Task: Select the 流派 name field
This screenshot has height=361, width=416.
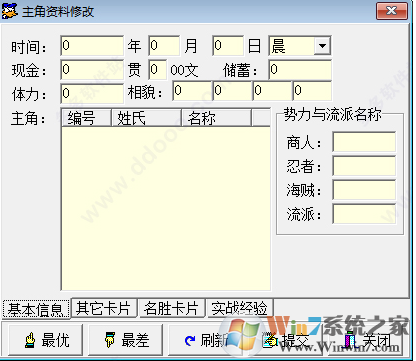Action: point(364,214)
